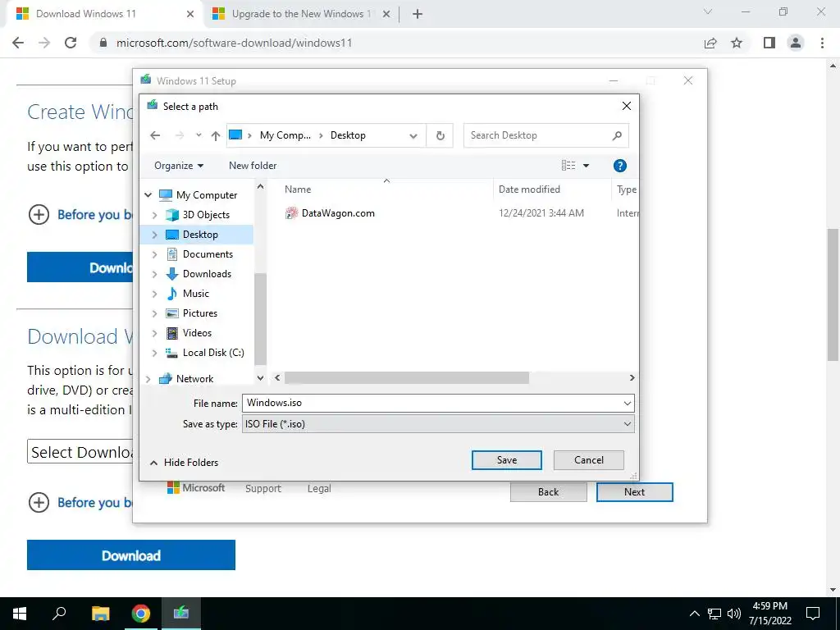Viewport: 840px width, 630px height.
Task: Open Chrome profile avatar
Action: click(796, 43)
